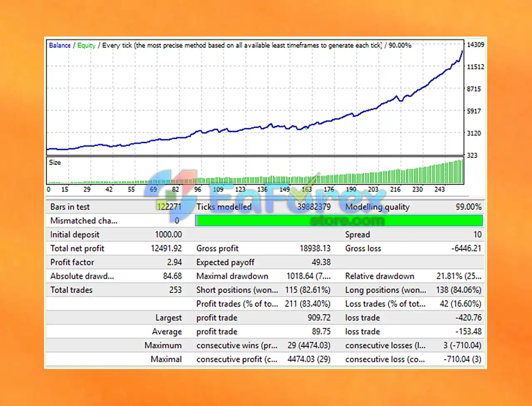Viewport: 532px width, 406px height.
Task: Click the Spread value 10
Action: pyautogui.click(x=478, y=234)
